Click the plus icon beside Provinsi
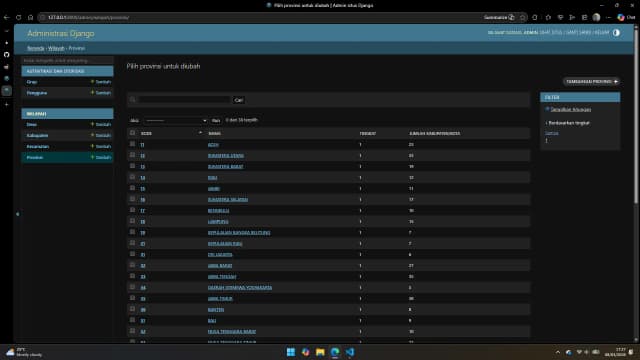The width and height of the screenshot is (640, 360). [x=92, y=157]
